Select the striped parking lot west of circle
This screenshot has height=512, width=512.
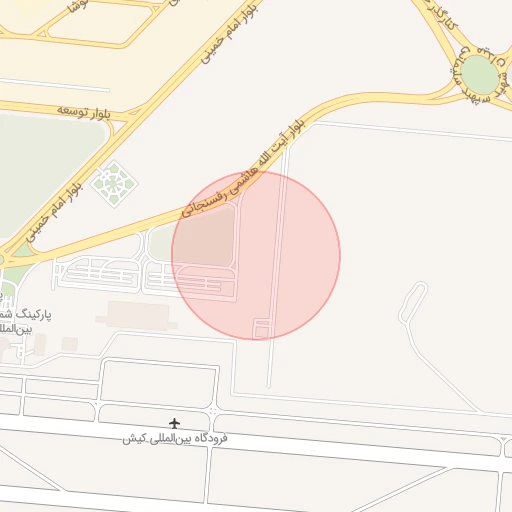point(98,273)
